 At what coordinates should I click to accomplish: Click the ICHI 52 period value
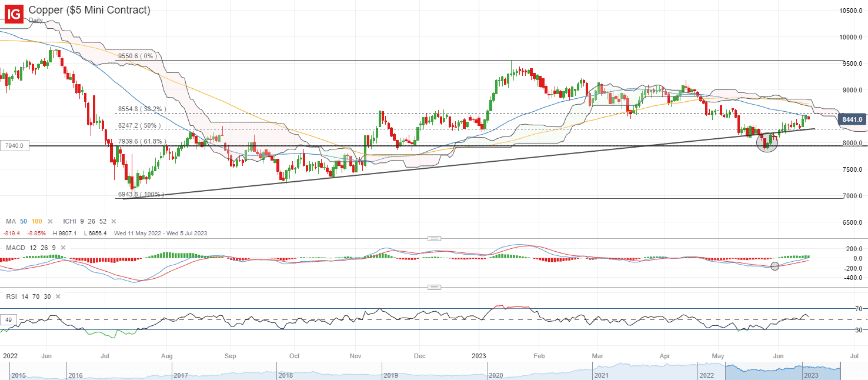click(x=103, y=221)
